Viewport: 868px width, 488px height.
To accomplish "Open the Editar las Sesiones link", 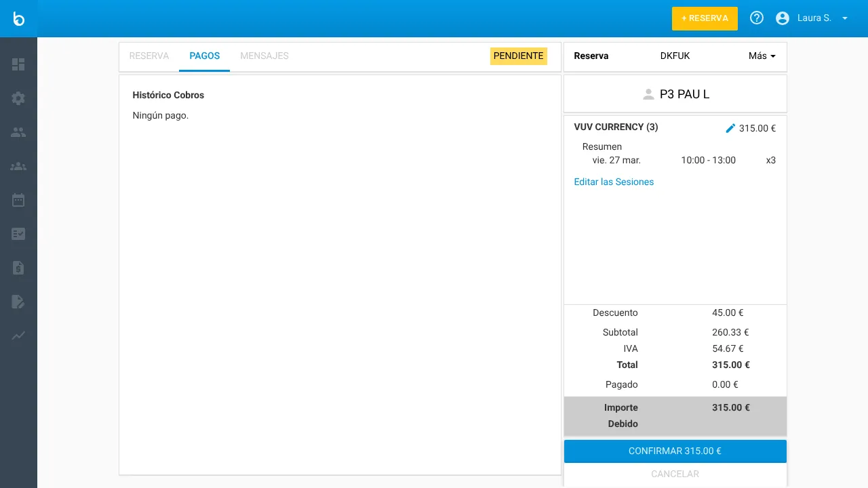I will pos(614,182).
